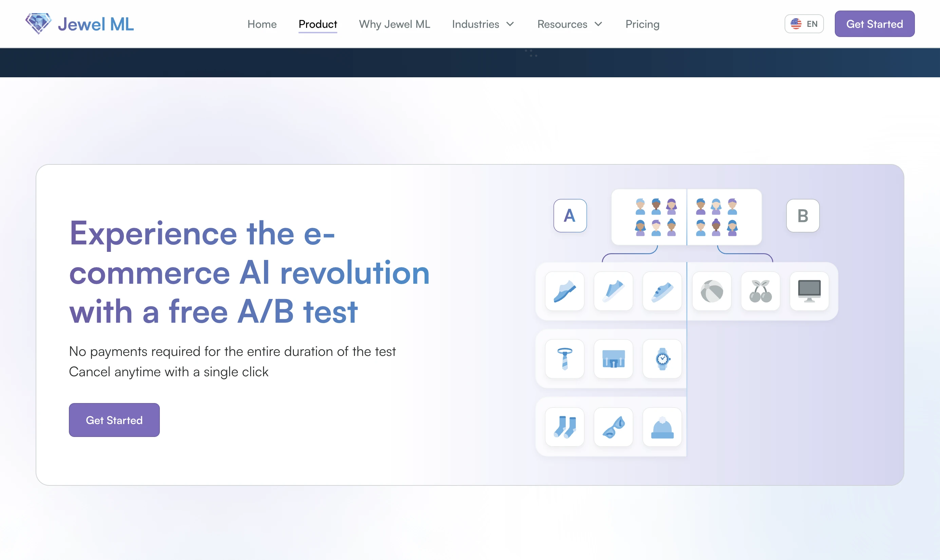Click the sunglasses product icon
The image size is (940, 560).
pos(613,427)
